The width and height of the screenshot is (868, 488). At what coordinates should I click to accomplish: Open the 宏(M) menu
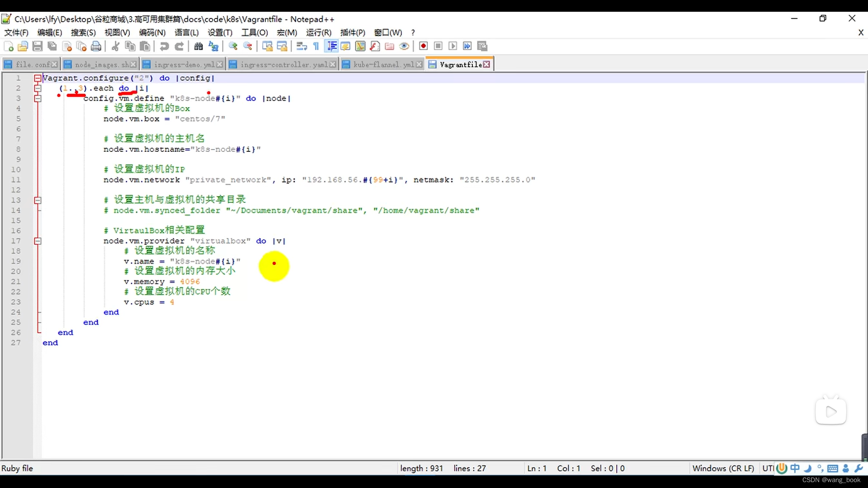287,33
